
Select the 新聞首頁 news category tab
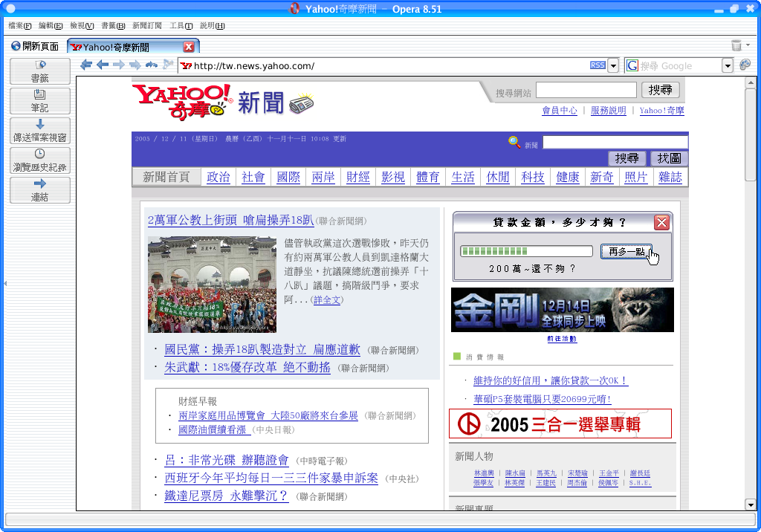[x=166, y=177]
